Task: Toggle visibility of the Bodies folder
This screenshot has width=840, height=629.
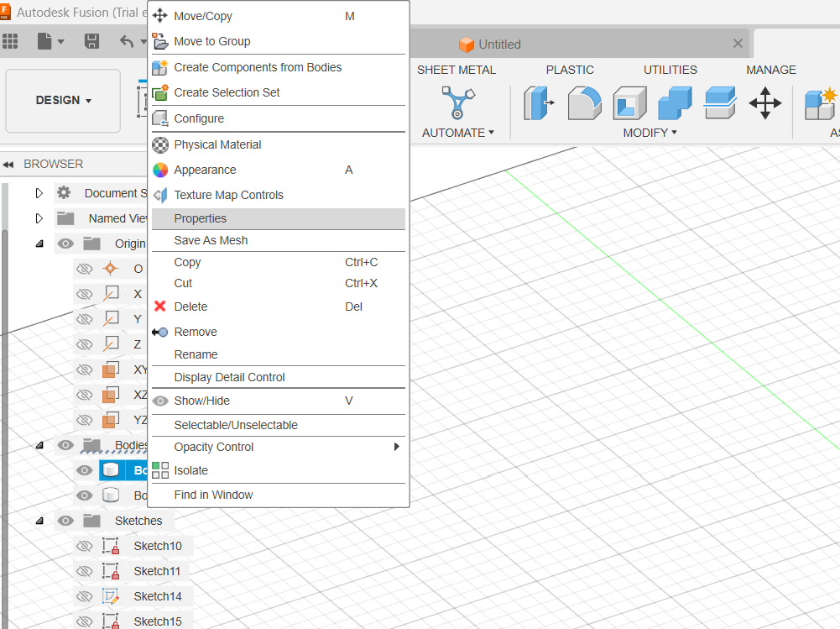Action: (x=65, y=444)
